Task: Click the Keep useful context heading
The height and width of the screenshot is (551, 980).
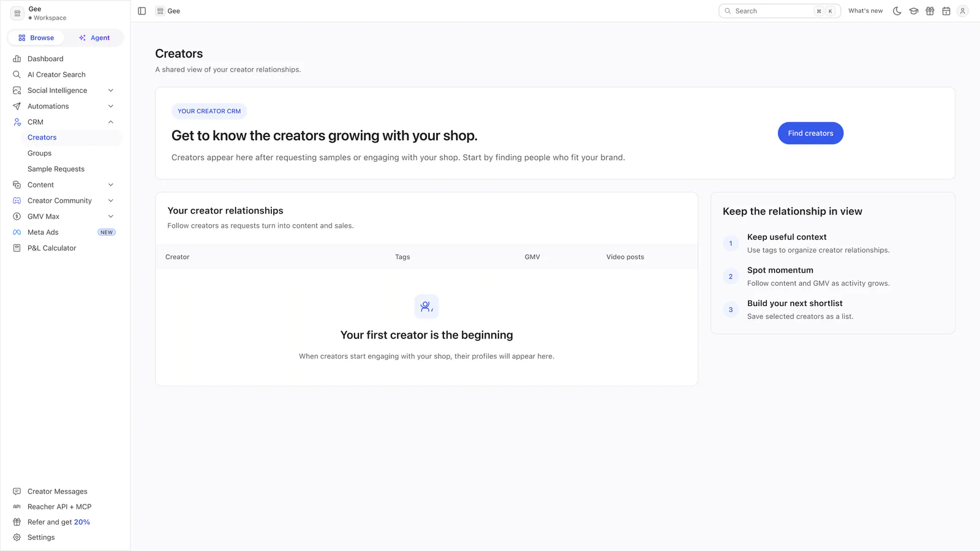Action: (x=787, y=237)
